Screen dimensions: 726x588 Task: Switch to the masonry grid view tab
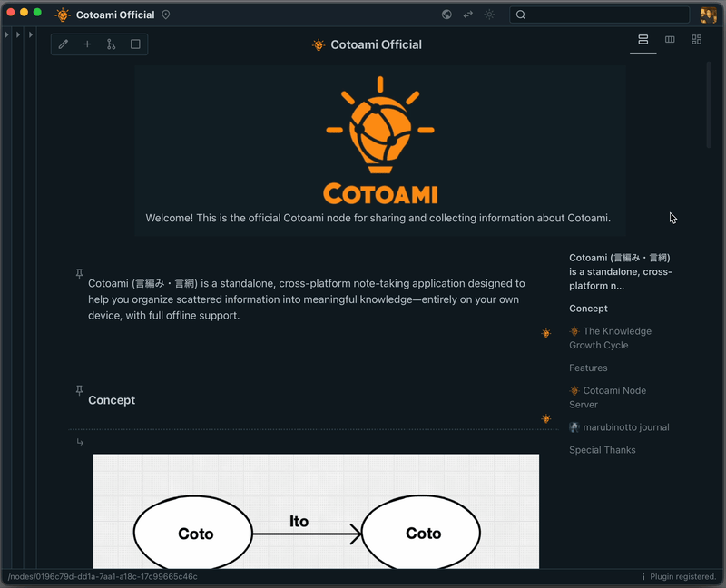pyautogui.click(x=696, y=40)
